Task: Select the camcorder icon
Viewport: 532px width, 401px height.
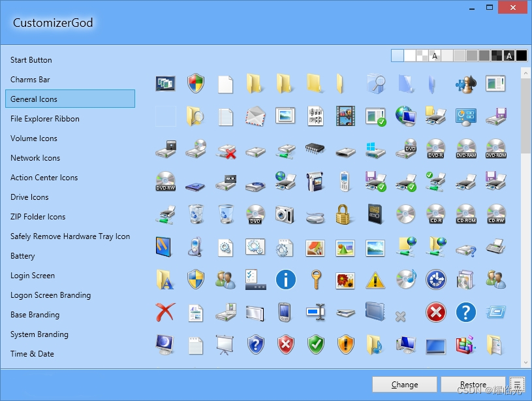Action: pyautogui.click(x=315, y=182)
